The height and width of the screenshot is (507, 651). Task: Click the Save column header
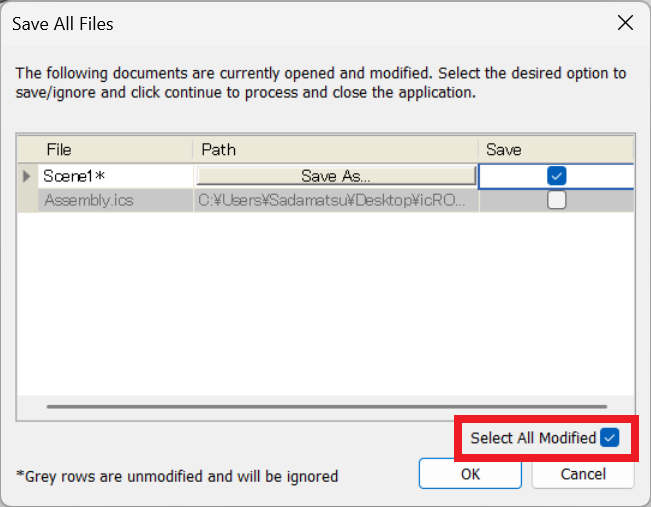coord(555,150)
